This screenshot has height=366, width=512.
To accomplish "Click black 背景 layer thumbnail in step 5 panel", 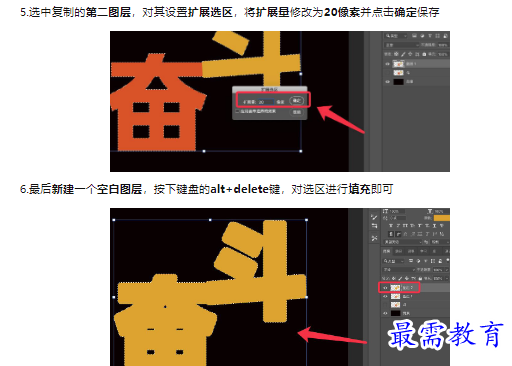I will [399, 82].
